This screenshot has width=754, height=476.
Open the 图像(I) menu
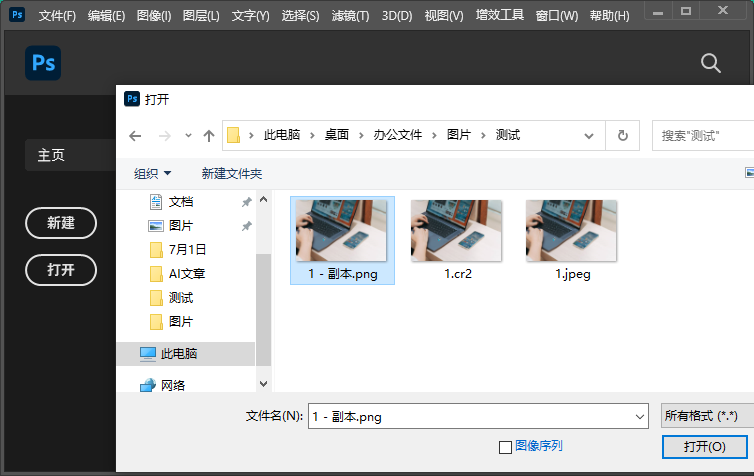(x=154, y=16)
